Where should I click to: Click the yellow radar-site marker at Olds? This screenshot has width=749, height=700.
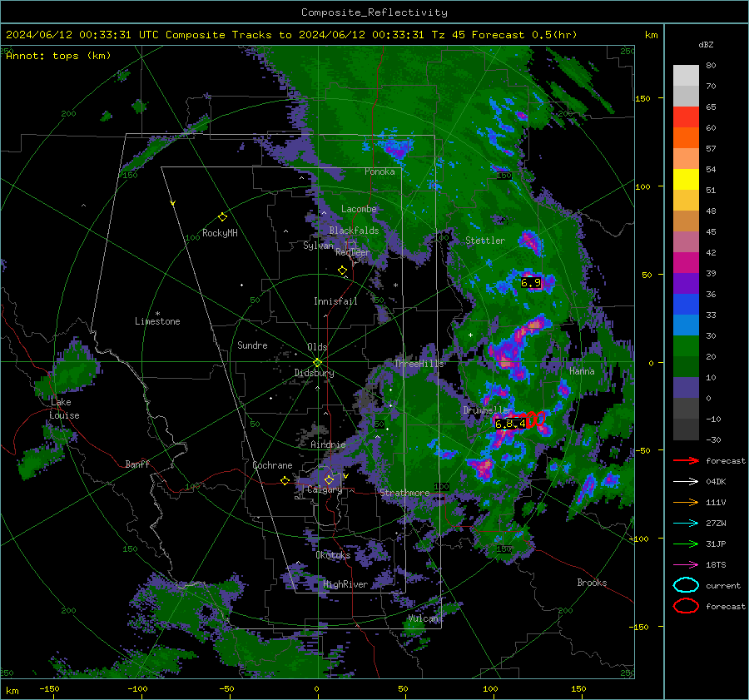pos(318,362)
